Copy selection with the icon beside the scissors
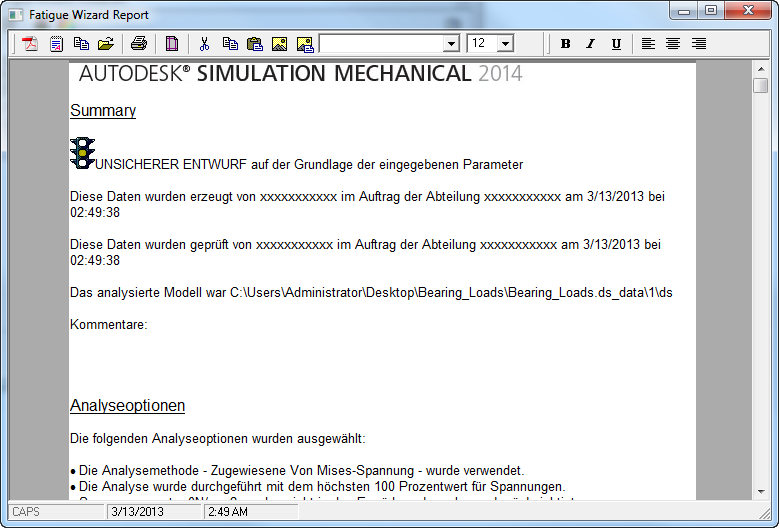Image resolution: width=779 pixels, height=528 pixels. (230, 44)
